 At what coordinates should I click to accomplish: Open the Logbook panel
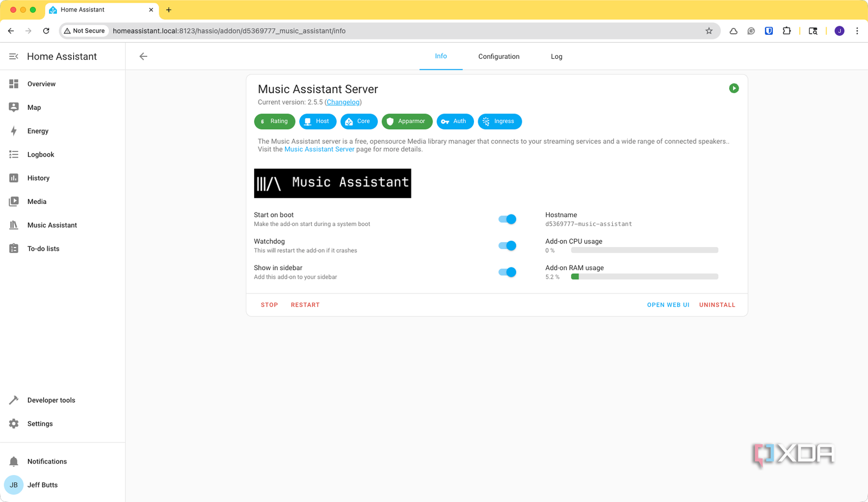(41, 154)
